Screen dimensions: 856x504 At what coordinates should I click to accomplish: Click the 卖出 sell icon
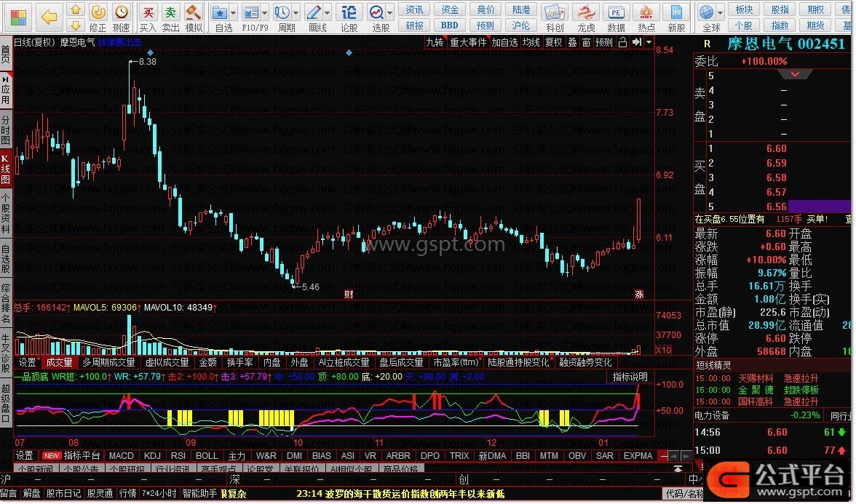tap(170, 17)
